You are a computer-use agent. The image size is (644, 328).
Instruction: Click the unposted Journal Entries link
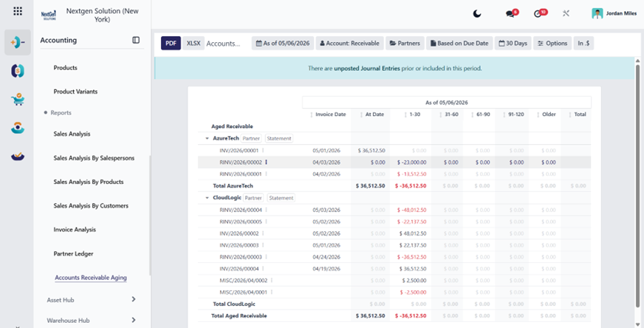[367, 69]
